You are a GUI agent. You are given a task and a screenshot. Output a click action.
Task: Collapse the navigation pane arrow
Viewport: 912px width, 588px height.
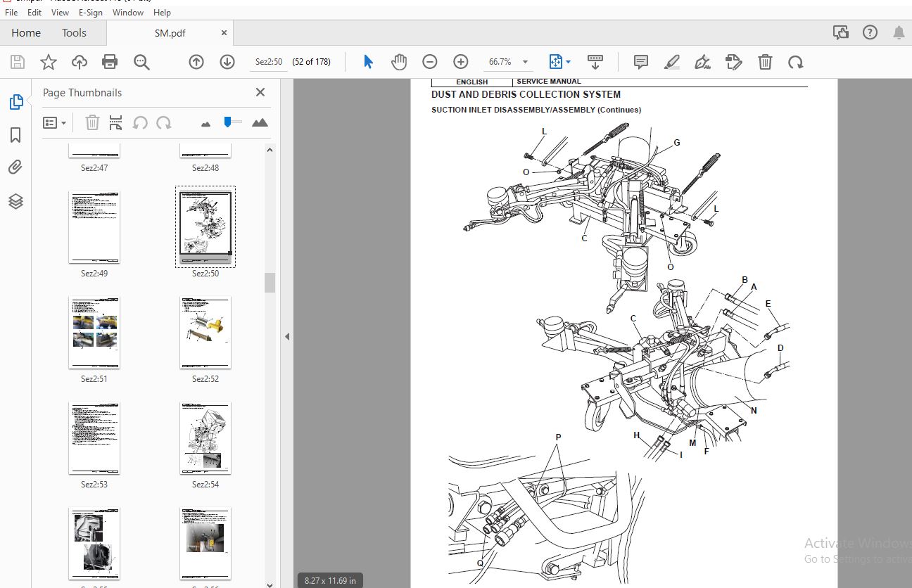[287, 337]
